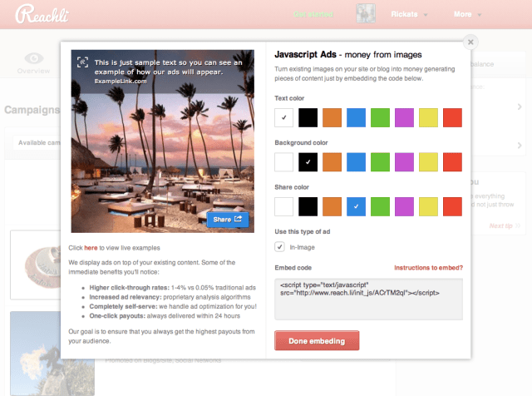Open Instructions to embed link
532x396 pixels.
tap(429, 268)
